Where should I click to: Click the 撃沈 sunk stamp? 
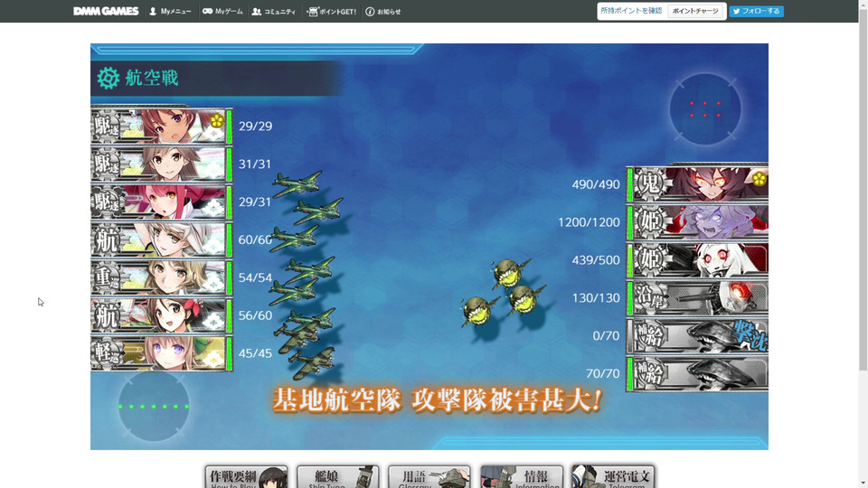(x=751, y=334)
